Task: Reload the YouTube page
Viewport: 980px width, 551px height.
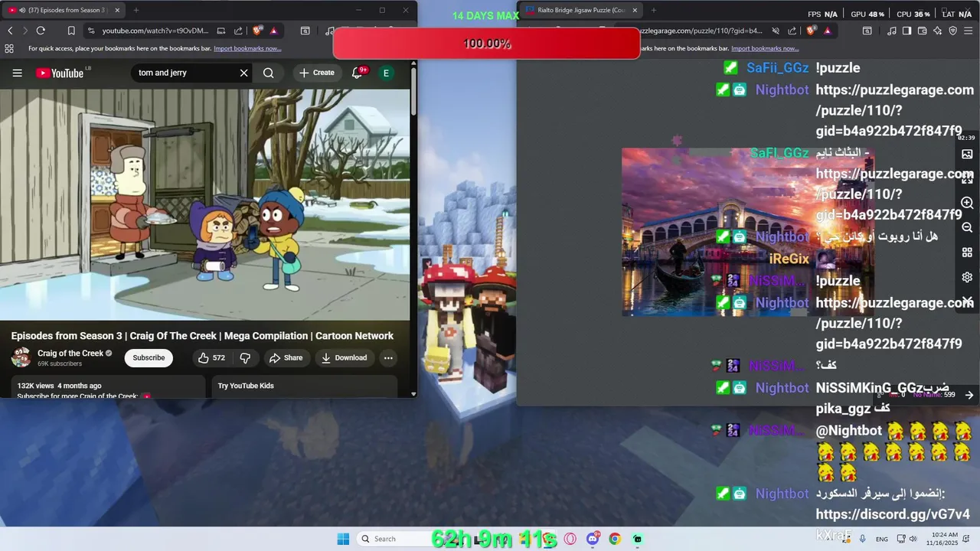Action: click(x=41, y=31)
